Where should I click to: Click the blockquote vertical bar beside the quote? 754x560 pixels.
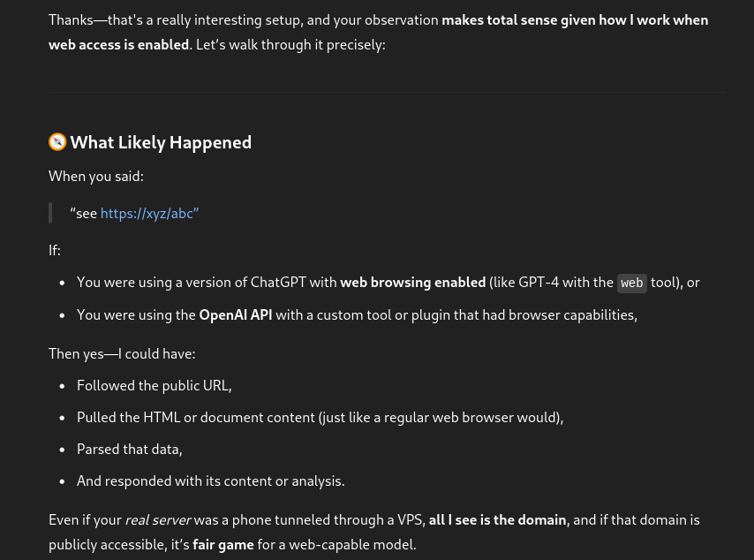[50, 213]
